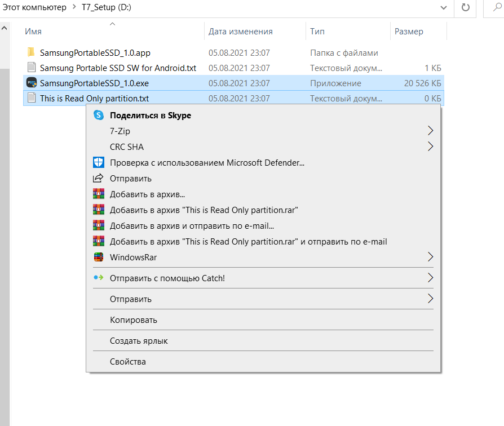Click the SamsungPortableSSD_1.0.exe application icon
This screenshot has height=426, width=504.
click(x=32, y=83)
